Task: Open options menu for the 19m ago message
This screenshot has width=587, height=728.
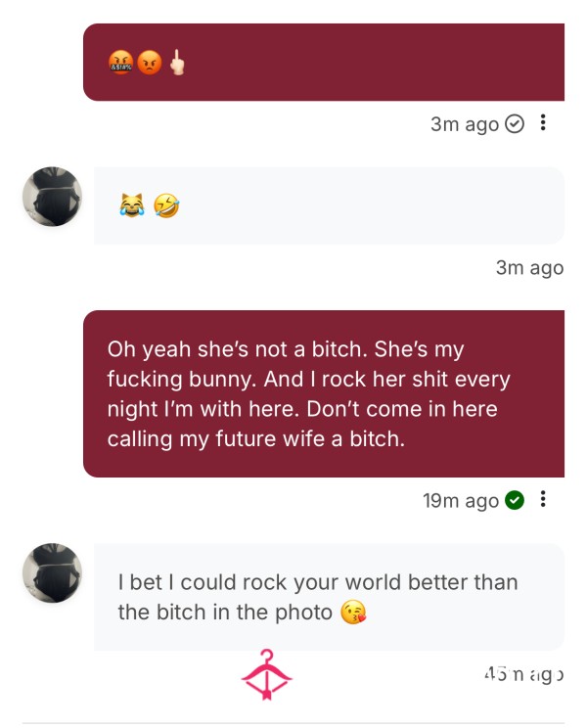Action: point(542,500)
